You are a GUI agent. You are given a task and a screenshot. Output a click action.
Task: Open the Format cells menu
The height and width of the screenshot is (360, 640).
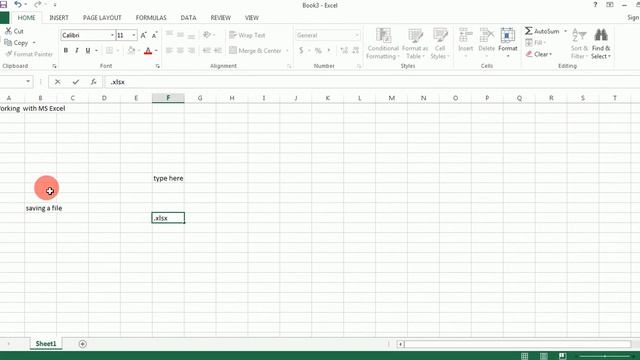(x=508, y=43)
